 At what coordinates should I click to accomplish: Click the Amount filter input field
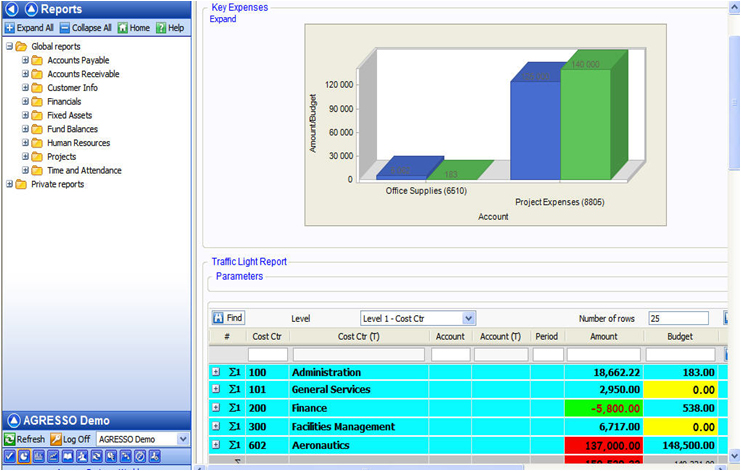603,354
